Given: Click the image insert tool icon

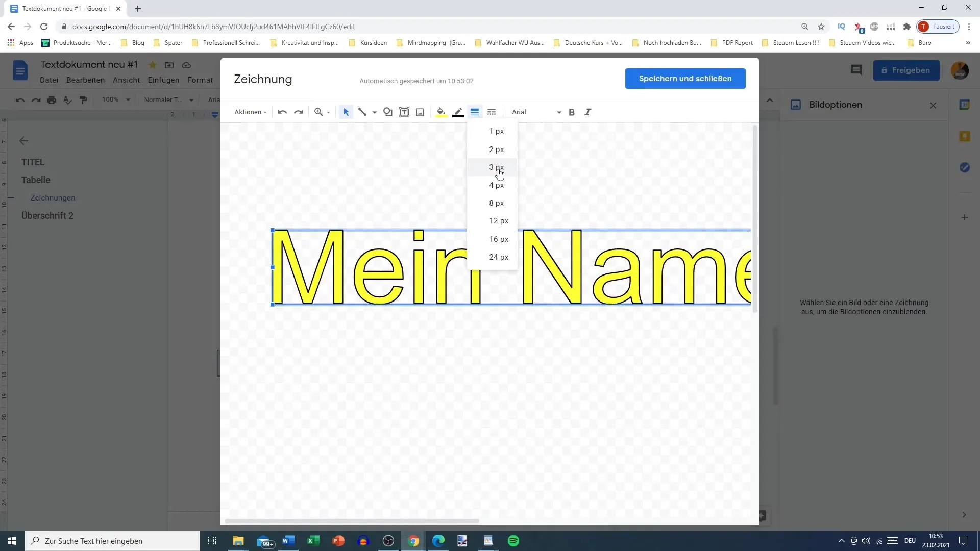Looking at the screenshot, I should (420, 112).
